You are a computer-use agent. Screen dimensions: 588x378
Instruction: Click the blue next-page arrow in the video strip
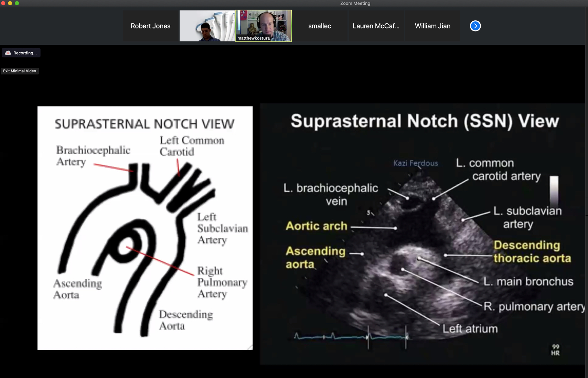click(x=475, y=25)
